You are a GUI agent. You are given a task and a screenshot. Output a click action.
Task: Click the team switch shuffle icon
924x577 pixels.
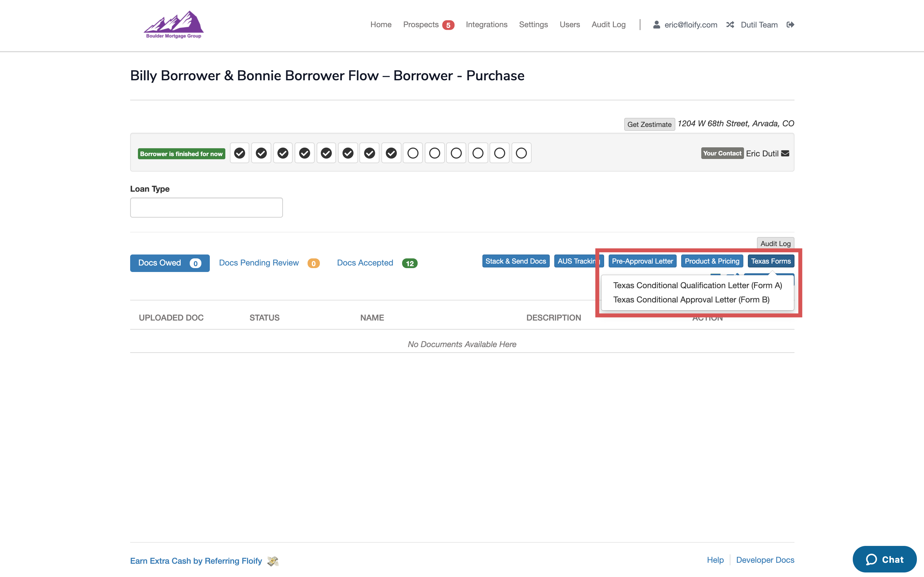pos(730,25)
